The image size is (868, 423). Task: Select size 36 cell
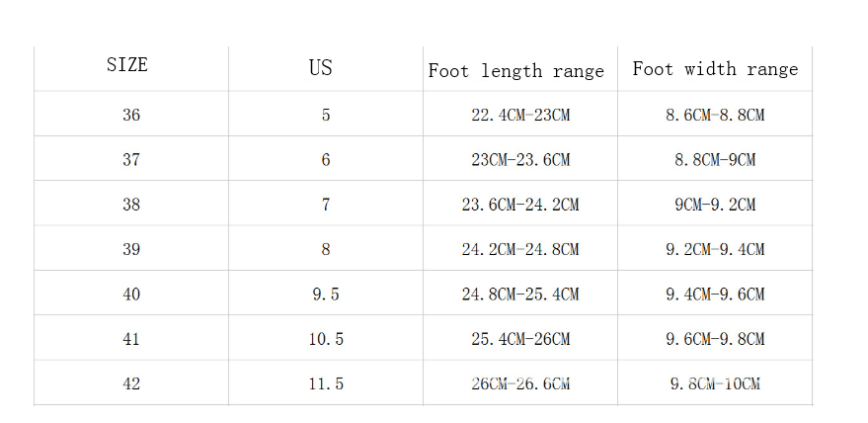tap(131, 115)
